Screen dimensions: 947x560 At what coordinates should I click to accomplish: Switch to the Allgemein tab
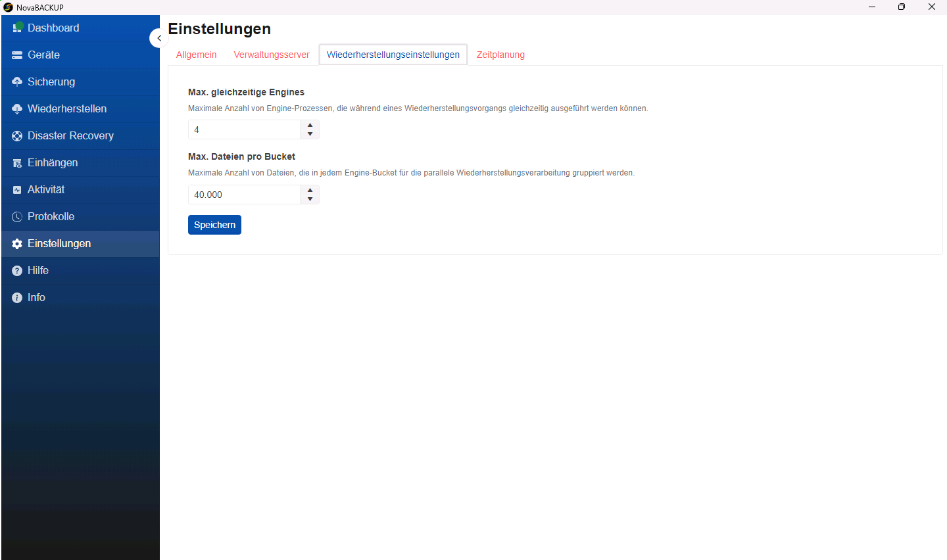pos(196,55)
